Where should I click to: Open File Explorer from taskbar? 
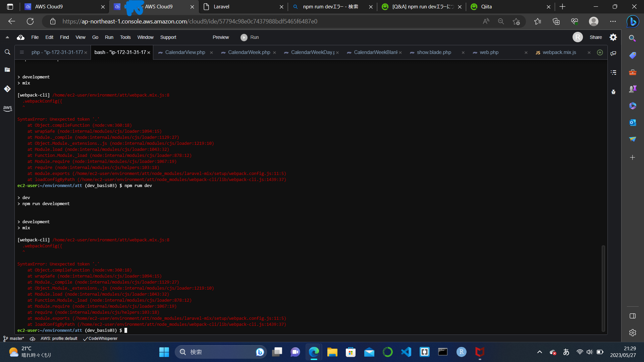[x=332, y=352]
